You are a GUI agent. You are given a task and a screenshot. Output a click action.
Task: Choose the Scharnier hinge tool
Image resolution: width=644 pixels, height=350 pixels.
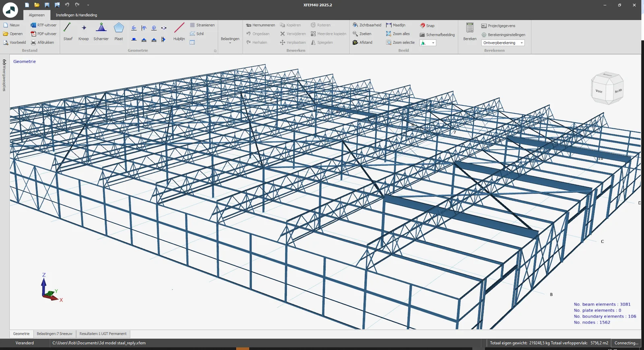click(101, 32)
